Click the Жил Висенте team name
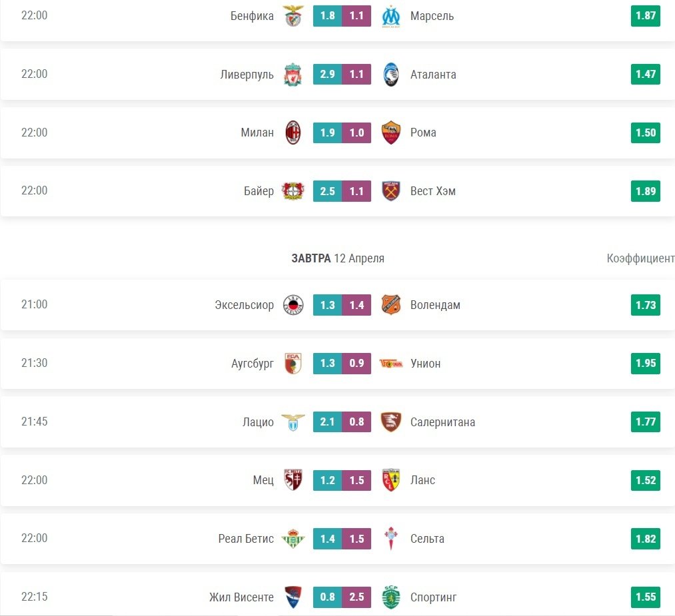 point(241,597)
